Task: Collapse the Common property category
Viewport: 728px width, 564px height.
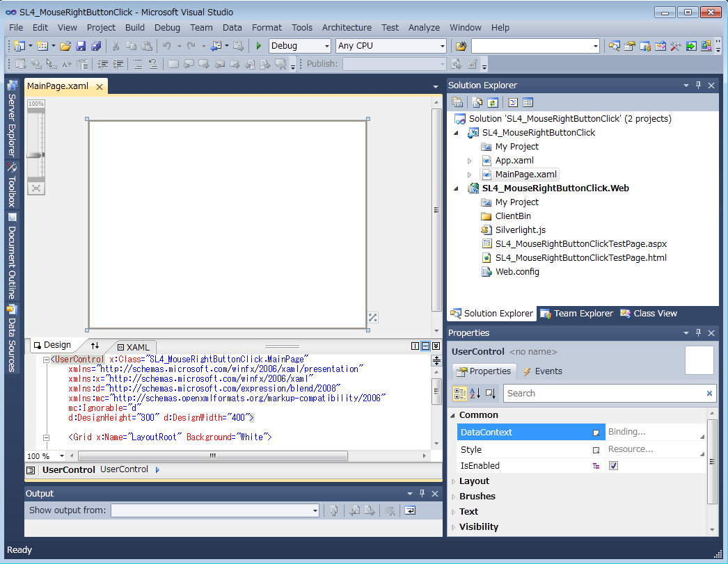Action: [453, 416]
